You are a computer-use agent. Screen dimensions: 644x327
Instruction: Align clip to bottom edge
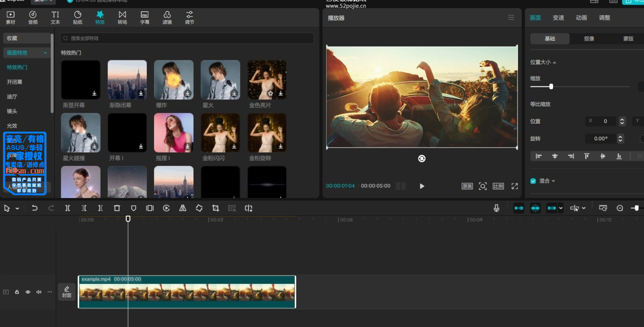click(x=619, y=156)
